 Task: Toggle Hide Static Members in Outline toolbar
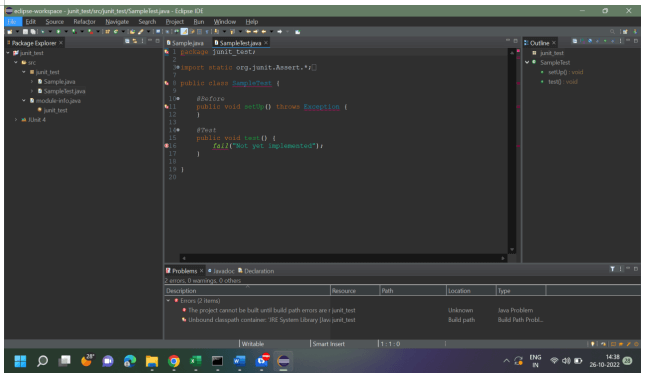597,41
